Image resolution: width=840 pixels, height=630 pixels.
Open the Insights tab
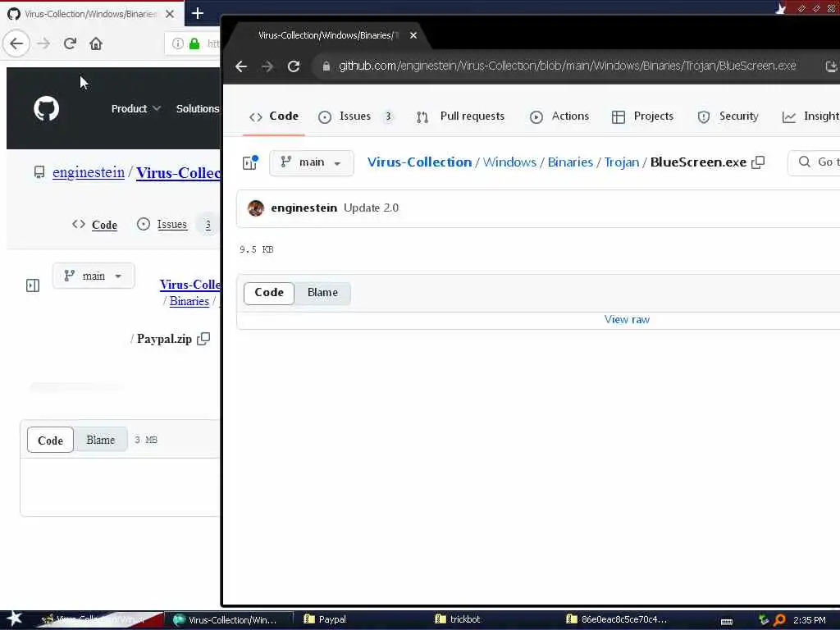click(x=811, y=116)
